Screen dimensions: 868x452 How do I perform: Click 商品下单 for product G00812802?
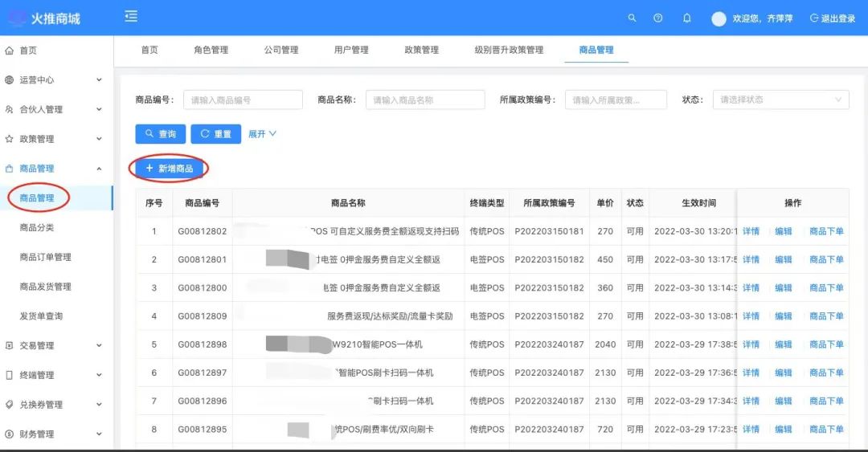tap(826, 231)
